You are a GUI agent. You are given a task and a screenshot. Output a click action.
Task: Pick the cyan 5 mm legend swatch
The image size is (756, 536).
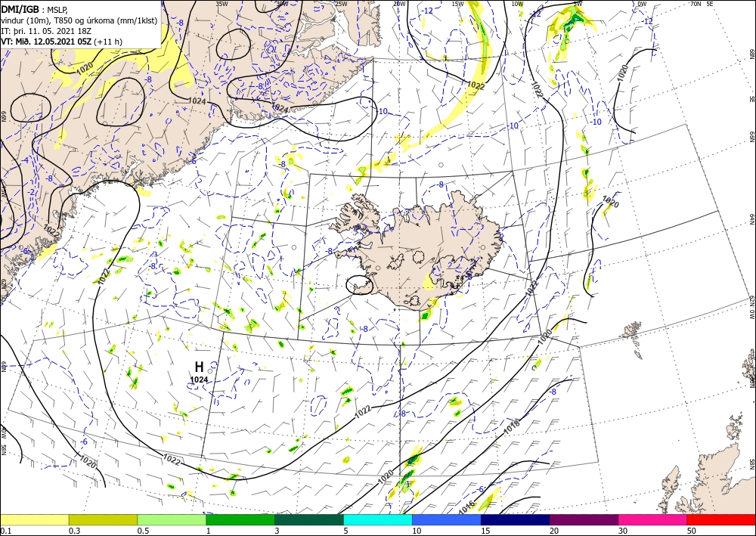pos(378,519)
